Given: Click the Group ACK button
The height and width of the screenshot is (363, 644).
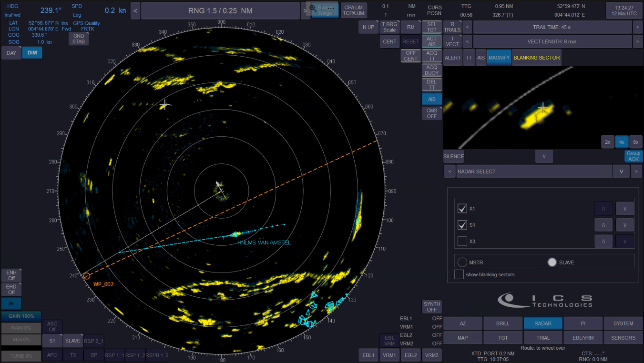Looking at the screenshot, I should click(x=634, y=156).
